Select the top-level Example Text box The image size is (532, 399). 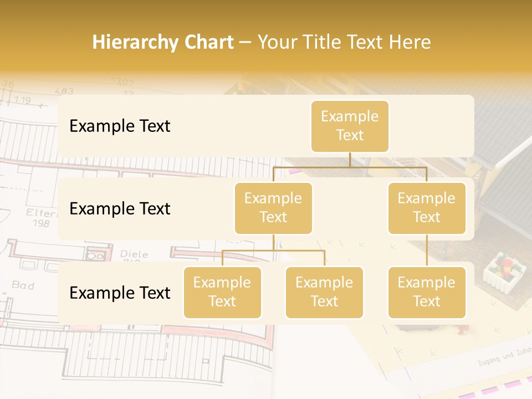350,126
